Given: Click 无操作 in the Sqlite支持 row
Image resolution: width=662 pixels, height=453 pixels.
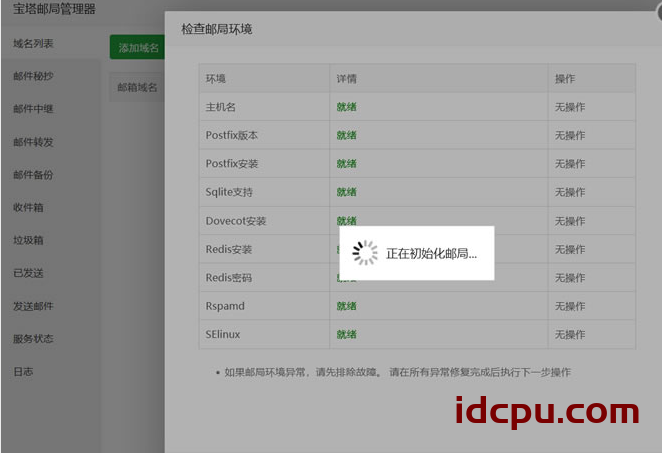Looking at the screenshot, I should 570,192.
